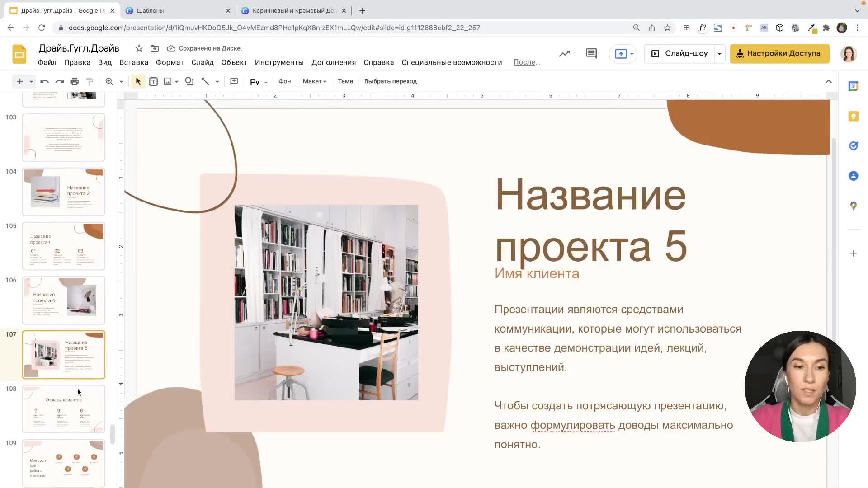Click the line tool icon

(x=205, y=81)
